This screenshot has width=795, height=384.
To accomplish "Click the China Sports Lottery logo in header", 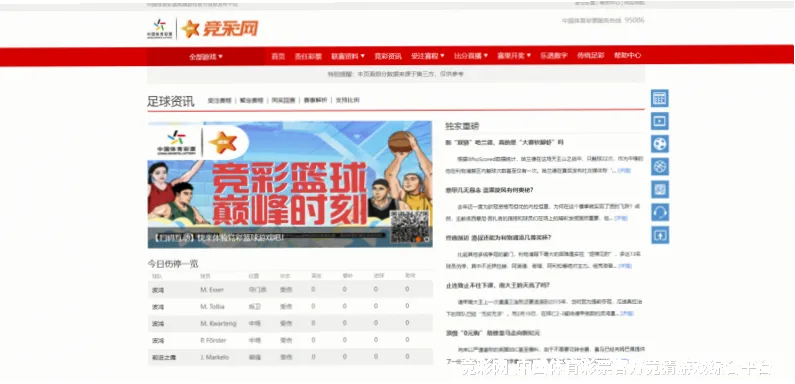I will pyautogui.click(x=160, y=29).
